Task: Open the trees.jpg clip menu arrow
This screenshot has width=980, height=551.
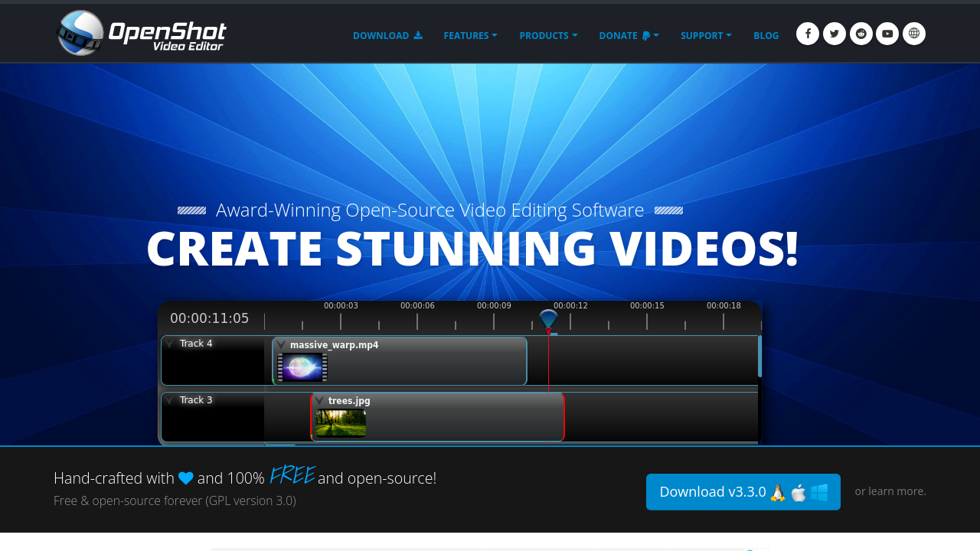Action: pos(319,401)
